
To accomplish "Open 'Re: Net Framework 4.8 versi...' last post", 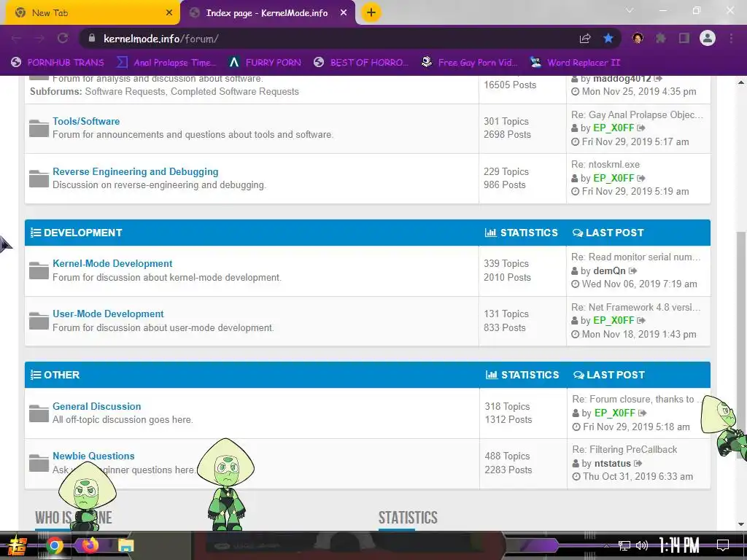I will pyautogui.click(x=636, y=307).
